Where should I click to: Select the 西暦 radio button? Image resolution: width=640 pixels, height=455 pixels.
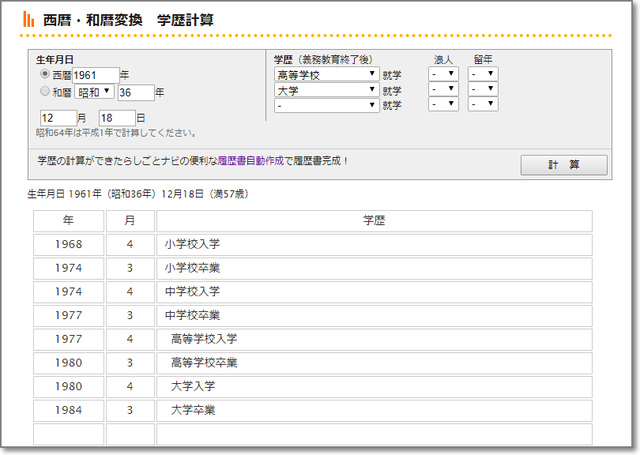[44, 74]
